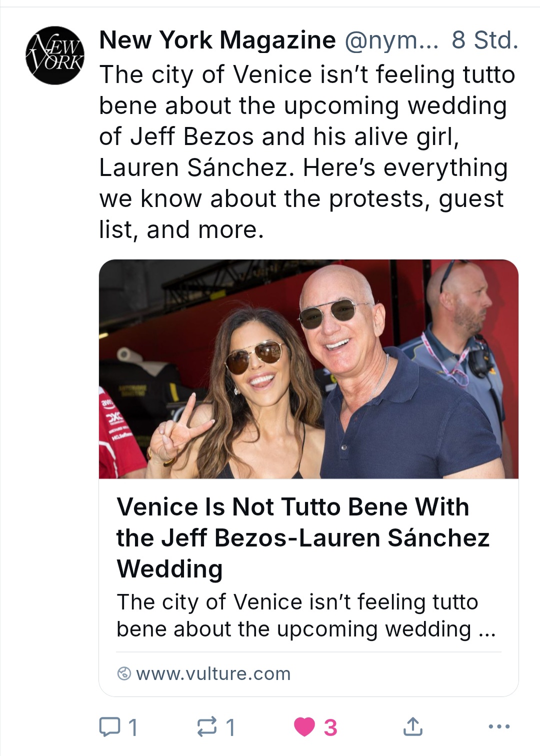This screenshot has height=756, width=540.
Task: Open headline Venice Is Not Tutto Bene
Action: click(303, 537)
